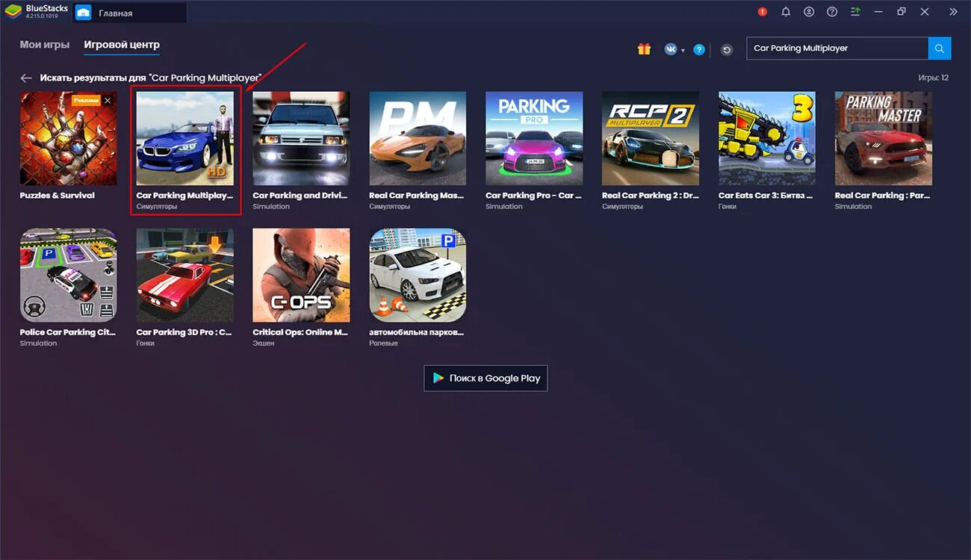Viewport: 971px width, 560px height.
Task: Open Car Eats Car 3 thumbnail
Action: 767,138
